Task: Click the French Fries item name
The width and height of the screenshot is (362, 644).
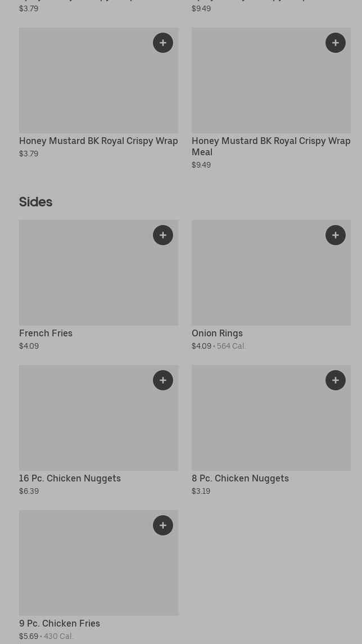Action: click(46, 333)
